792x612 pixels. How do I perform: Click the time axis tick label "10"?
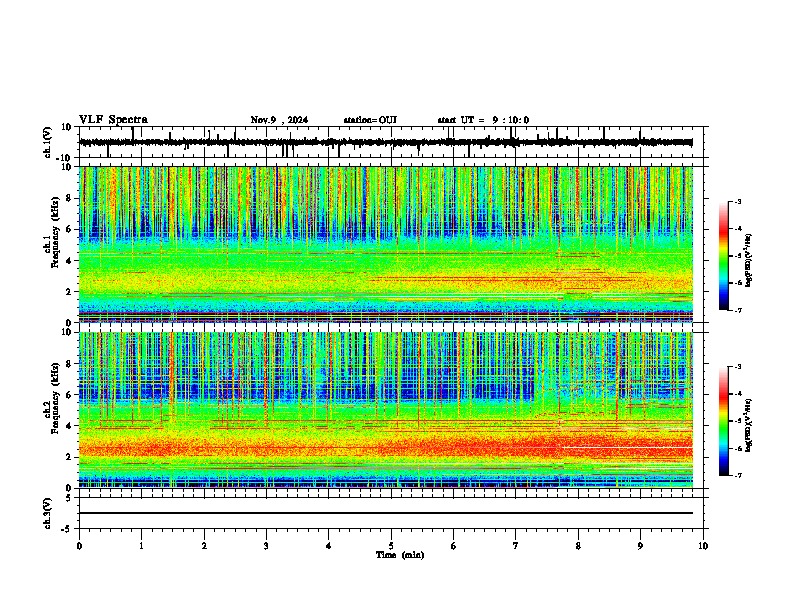click(703, 546)
